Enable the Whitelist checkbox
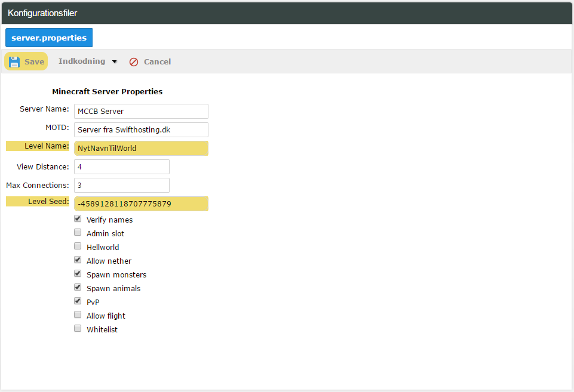The image size is (574, 392). (x=78, y=328)
